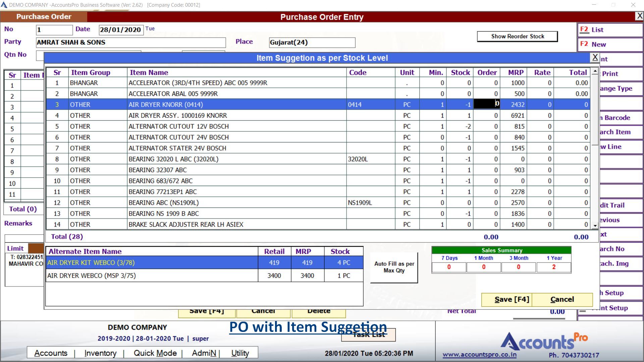Click the Date field
This screenshot has height=362, width=644.
point(121,30)
